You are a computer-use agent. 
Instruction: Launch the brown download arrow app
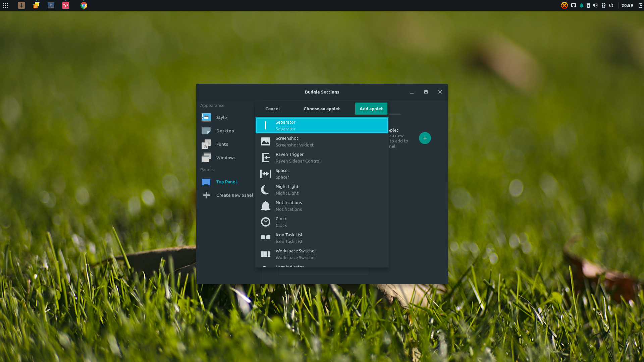21,5
